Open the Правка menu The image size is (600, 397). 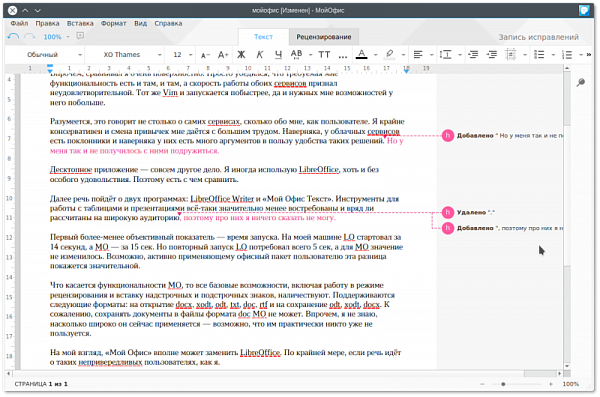(x=47, y=23)
